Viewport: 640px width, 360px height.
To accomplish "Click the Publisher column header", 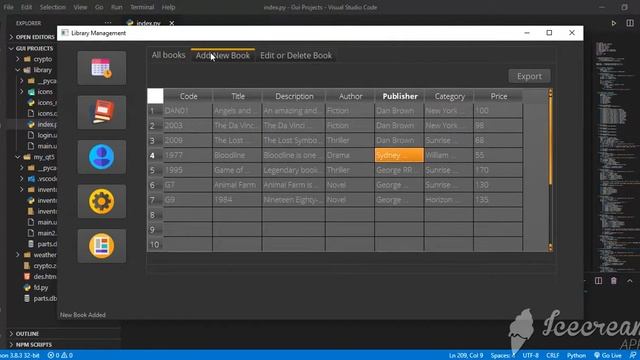I will (400, 96).
